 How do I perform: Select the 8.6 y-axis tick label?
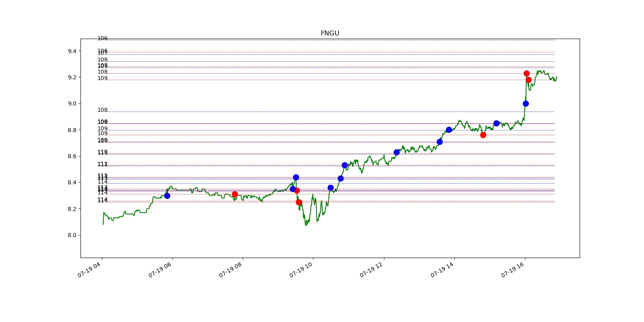click(72, 156)
